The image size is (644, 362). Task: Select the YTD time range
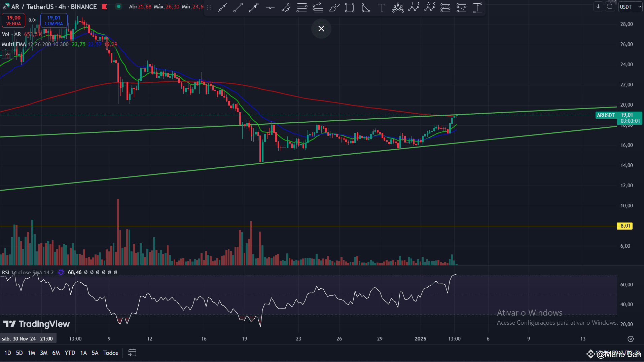pyautogui.click(x=70, y=353)
